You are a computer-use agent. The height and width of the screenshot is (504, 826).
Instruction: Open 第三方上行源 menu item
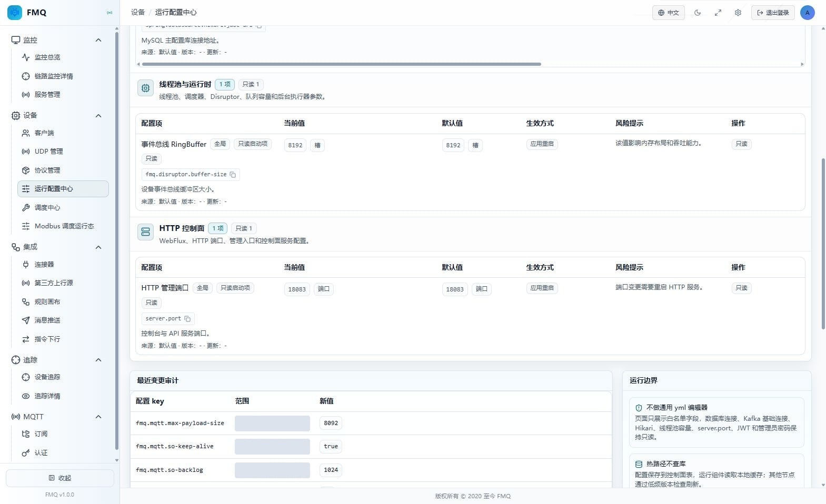pos(63,283)
